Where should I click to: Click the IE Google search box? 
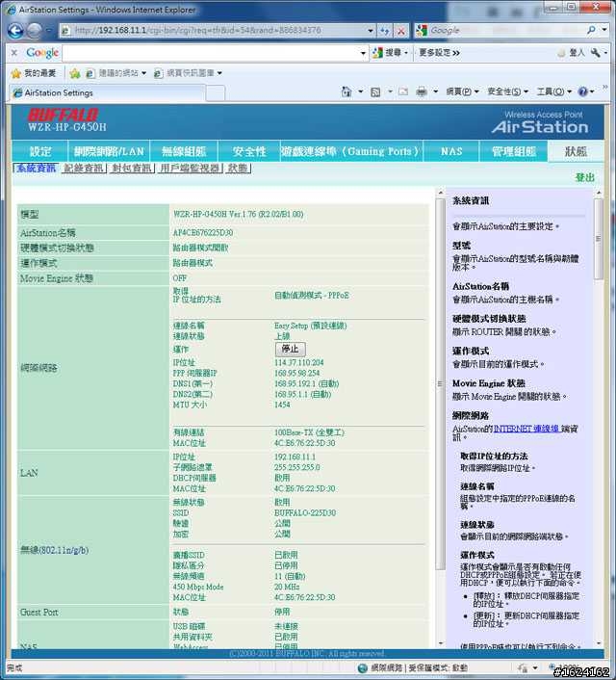point(506,30)
